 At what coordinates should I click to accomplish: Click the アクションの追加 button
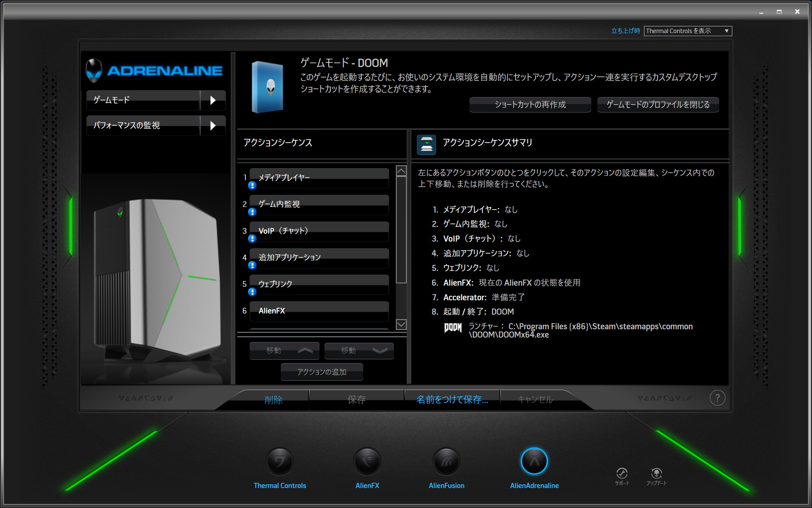(321, 372)
